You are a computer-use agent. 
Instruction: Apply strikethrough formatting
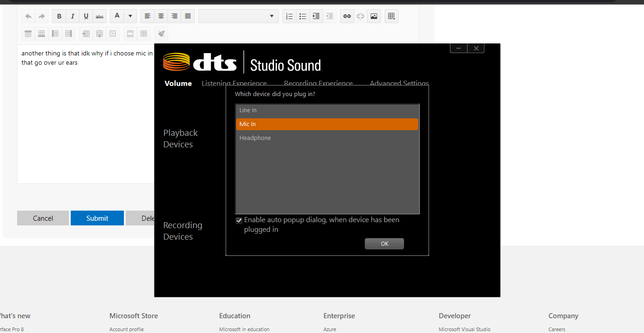click(99, 16)
